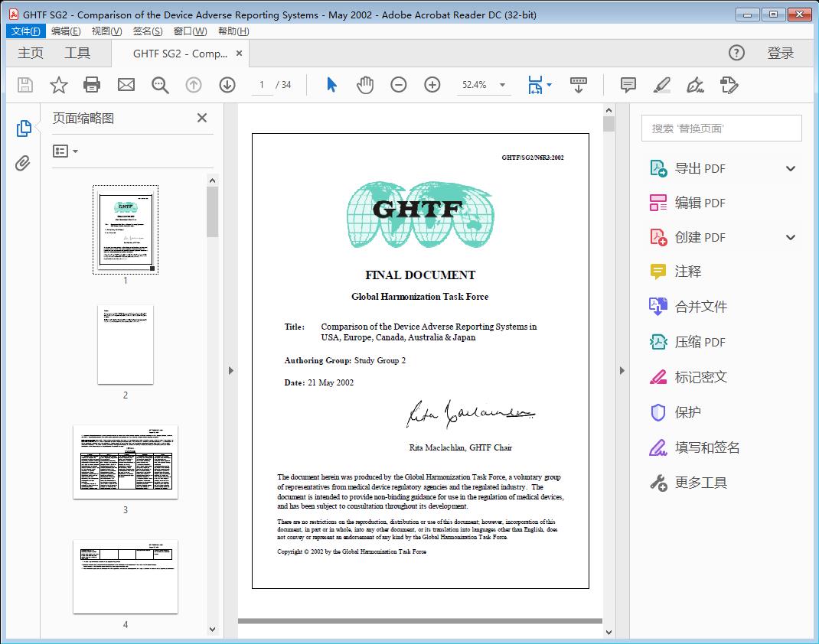Print the document using printer icon
819x644 pixels.
[x=92, y=85]
